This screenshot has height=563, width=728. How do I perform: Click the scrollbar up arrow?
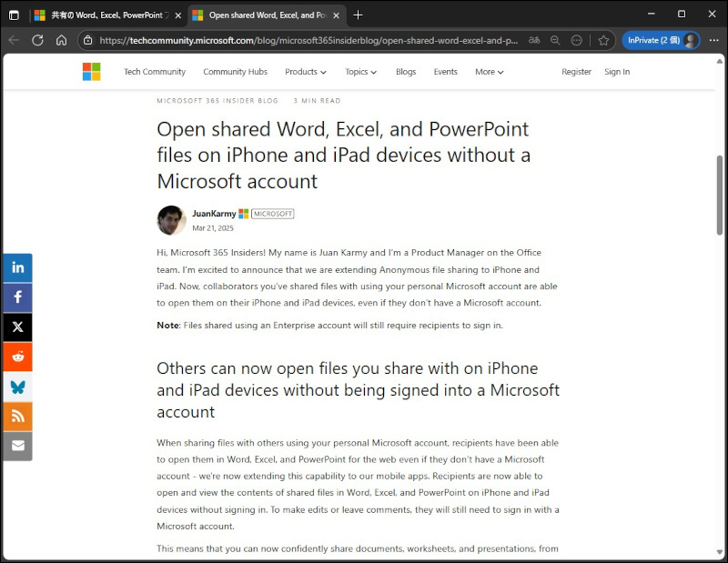720,61
